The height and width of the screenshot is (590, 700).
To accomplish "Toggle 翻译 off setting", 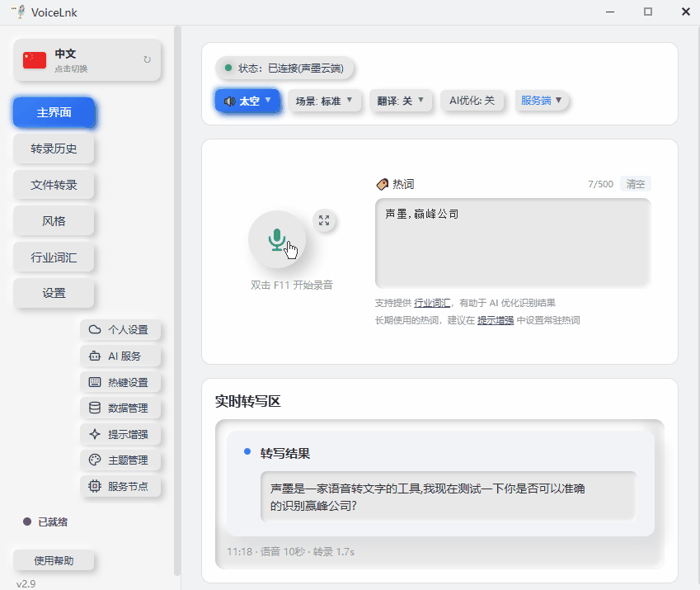I will (402, 101).
